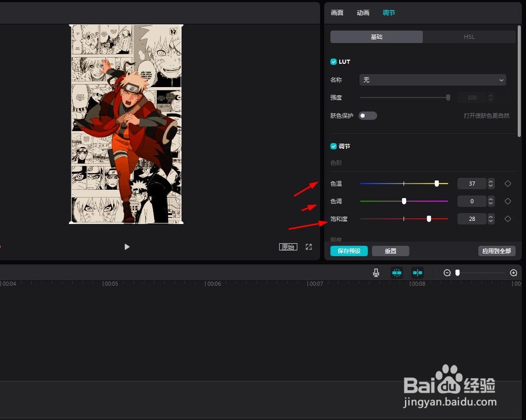Click the 强度 value stepper arrows
This screenshot has height=420, width=526.
tap(491, 97)
